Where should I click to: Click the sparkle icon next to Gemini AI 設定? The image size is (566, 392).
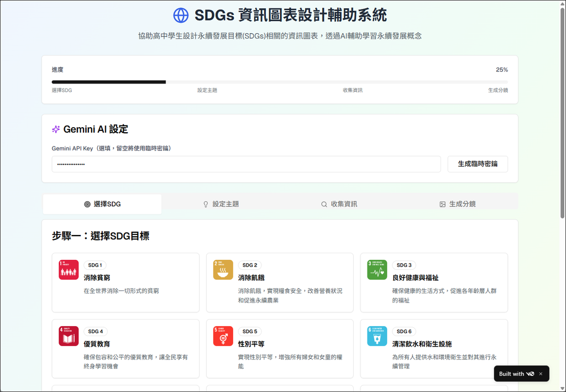click(56, 129)
